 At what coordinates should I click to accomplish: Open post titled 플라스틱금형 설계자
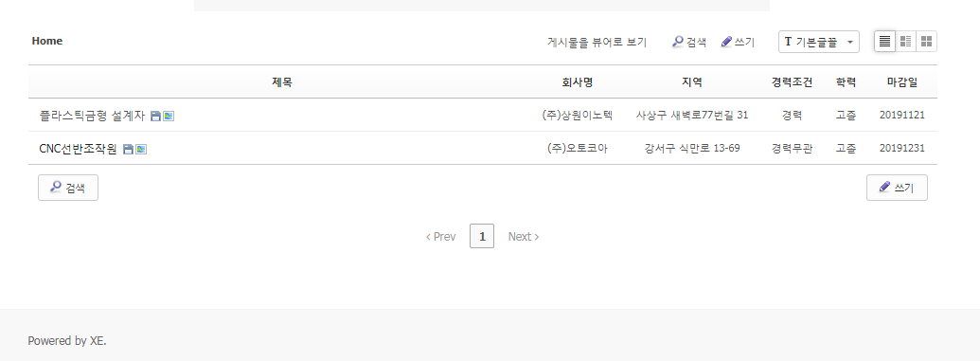(x=92, y=116)
